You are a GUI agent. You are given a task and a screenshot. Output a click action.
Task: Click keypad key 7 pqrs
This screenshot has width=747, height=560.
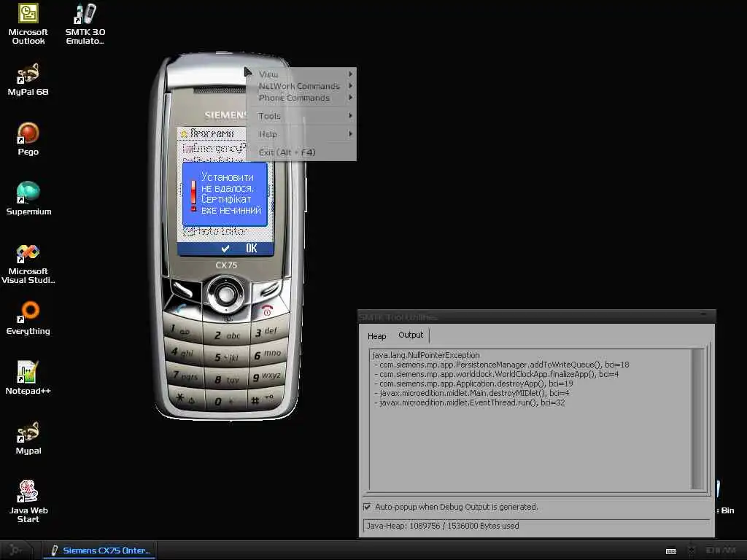(185, 376)
